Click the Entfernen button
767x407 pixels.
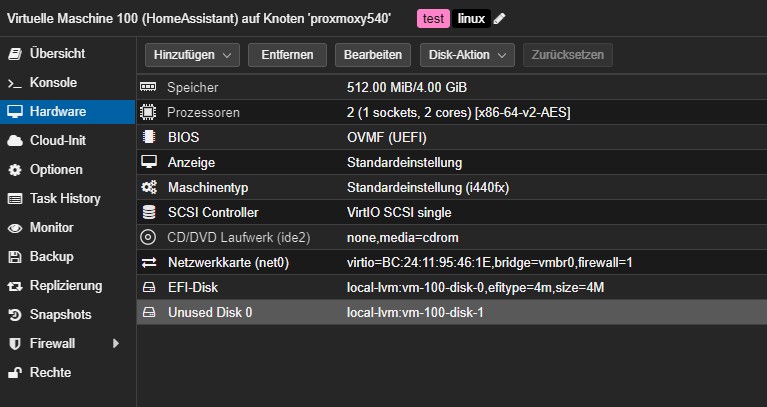coord(287,55)
